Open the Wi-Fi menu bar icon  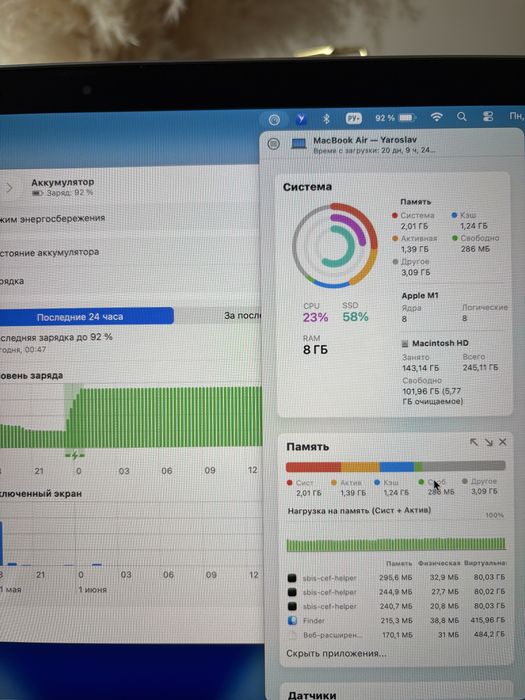[x=436, y=117]
